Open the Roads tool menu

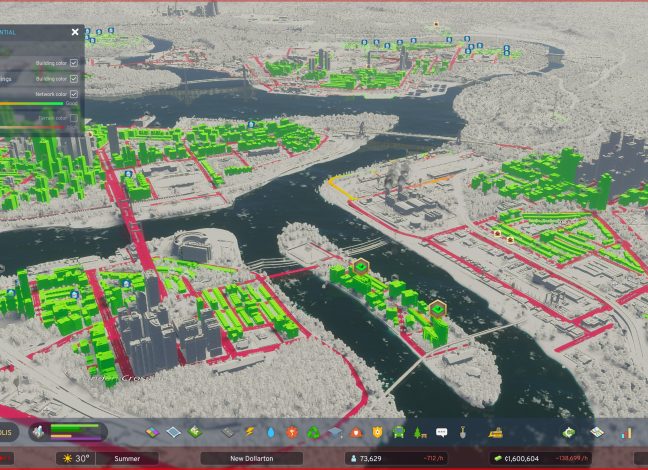point(229,432)
